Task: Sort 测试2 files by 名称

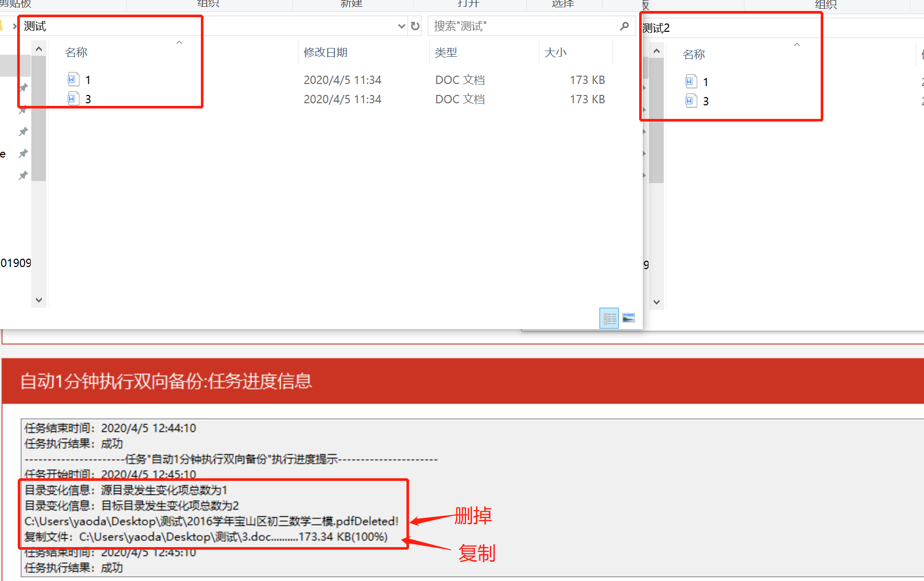Action: pos(694,54)
